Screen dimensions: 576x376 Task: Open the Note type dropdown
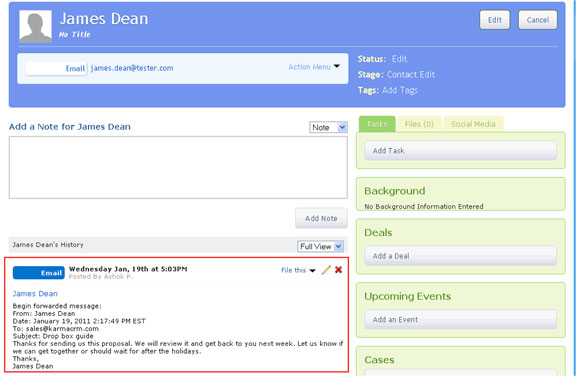[328, 127]
